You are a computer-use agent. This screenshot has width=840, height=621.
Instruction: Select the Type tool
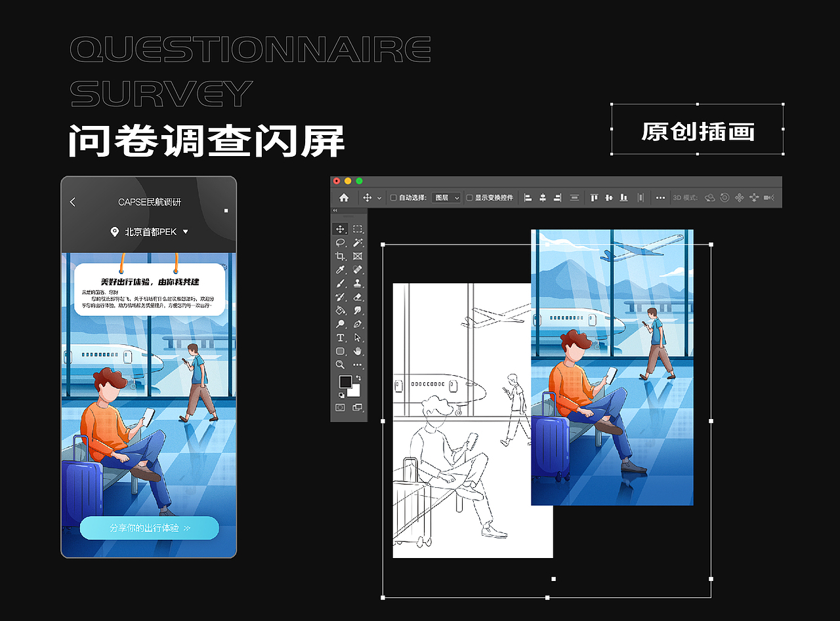tap(341, 336)
